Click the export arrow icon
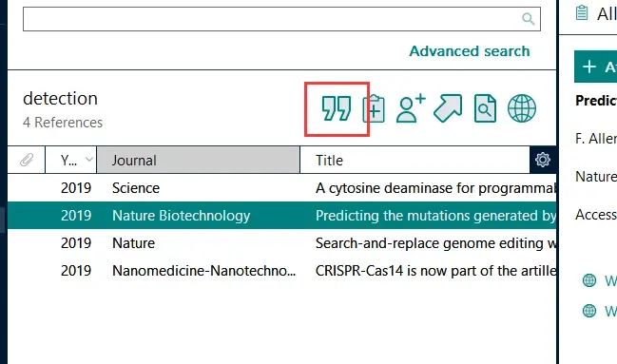The image size is (617, 364). point(448,108)
